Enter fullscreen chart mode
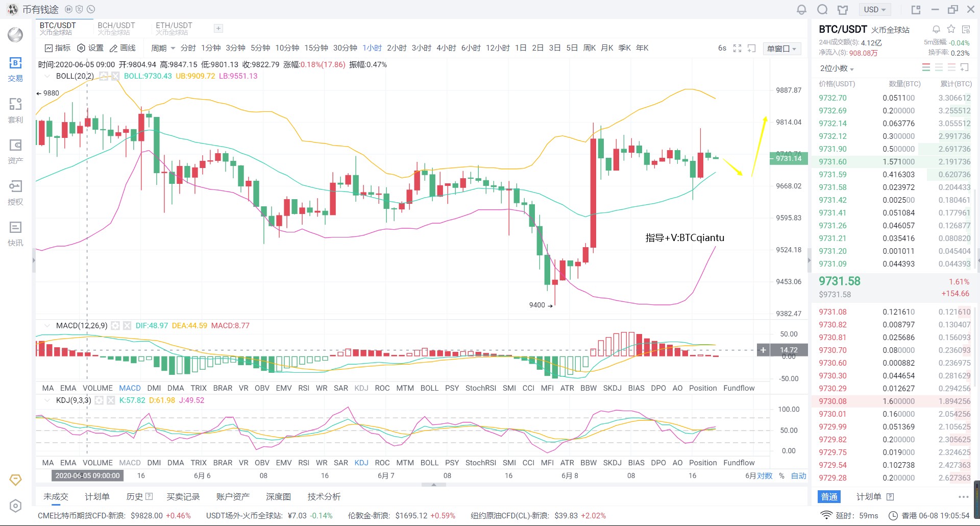The image size is (980, 526). 737,48
